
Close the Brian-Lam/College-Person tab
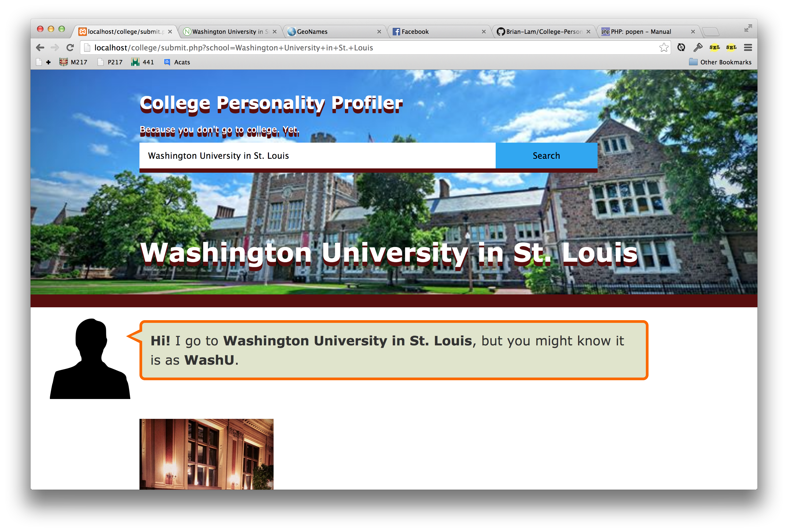(x=588, y=32)
